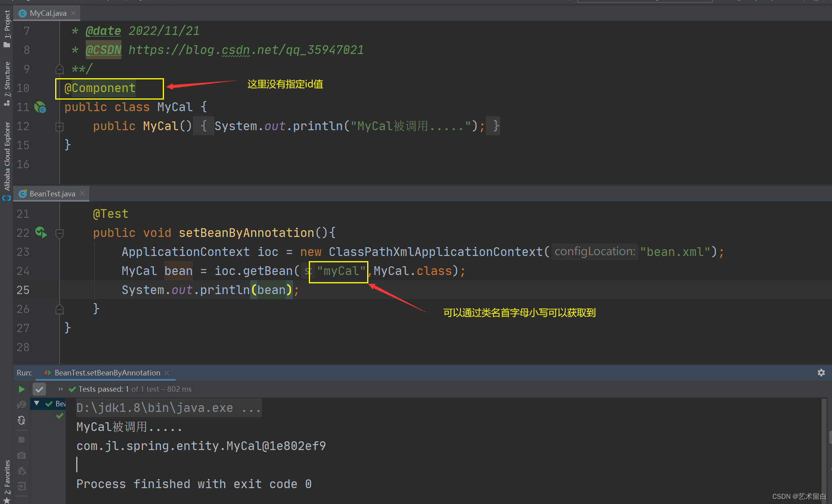Click the println(bean) statement on line 25
This screenshot has width=832, height=504.
coord(210,290)
